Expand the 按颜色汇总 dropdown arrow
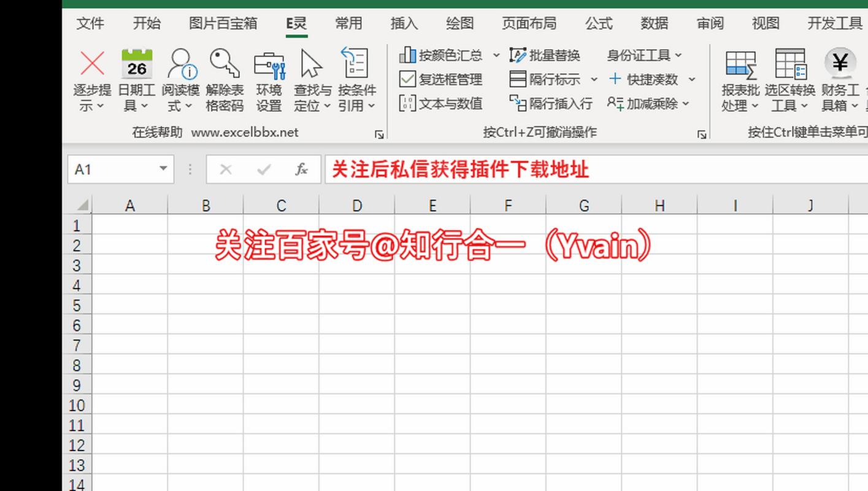Screen dimensions: 868x491 496,55
